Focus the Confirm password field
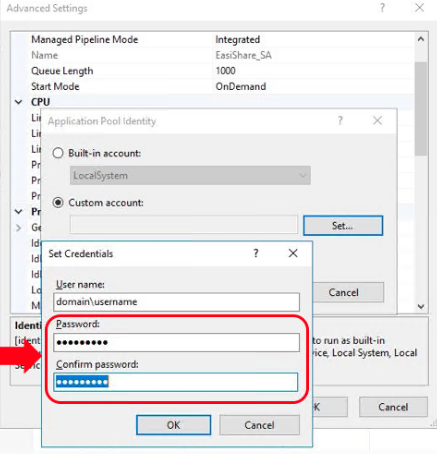Image resolution: width=437 pixels, height=454 pixels. coord(176,382)
